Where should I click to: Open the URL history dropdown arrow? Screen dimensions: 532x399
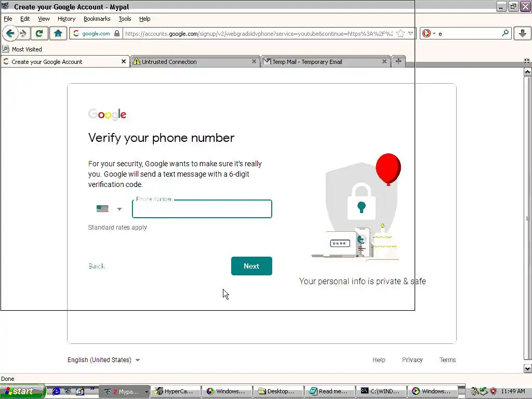coord(410,33)
